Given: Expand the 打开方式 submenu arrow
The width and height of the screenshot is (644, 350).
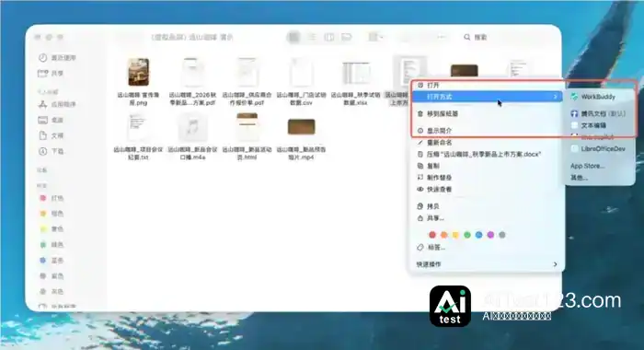Looking at the screenshot, I should tap(556, 97).
